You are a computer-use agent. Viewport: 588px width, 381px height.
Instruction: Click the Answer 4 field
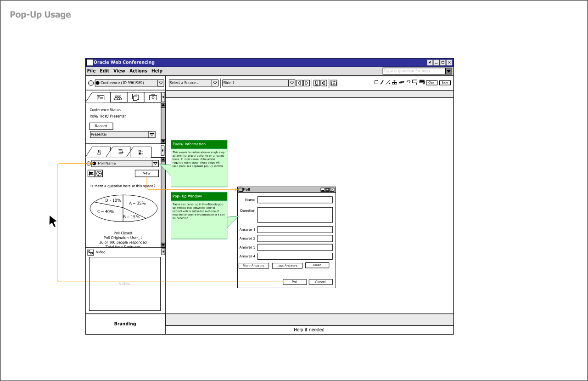(x=295, y=256)
